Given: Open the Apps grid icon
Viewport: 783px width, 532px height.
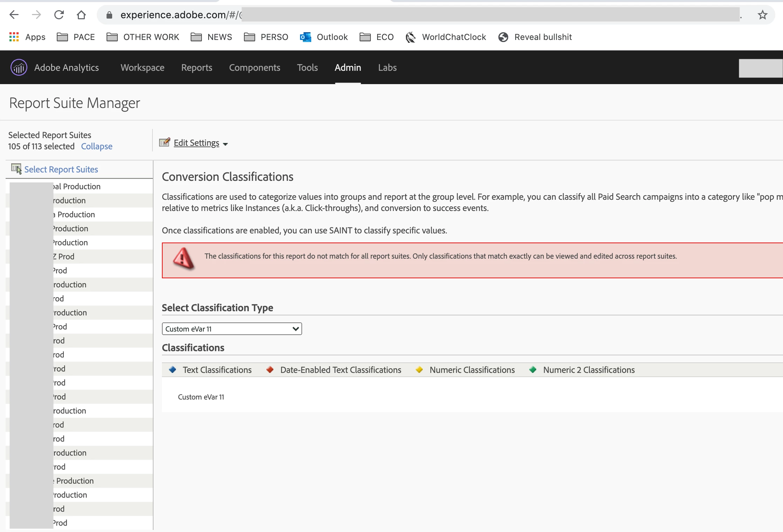Looking at the screenshot, I should point(14,37).
